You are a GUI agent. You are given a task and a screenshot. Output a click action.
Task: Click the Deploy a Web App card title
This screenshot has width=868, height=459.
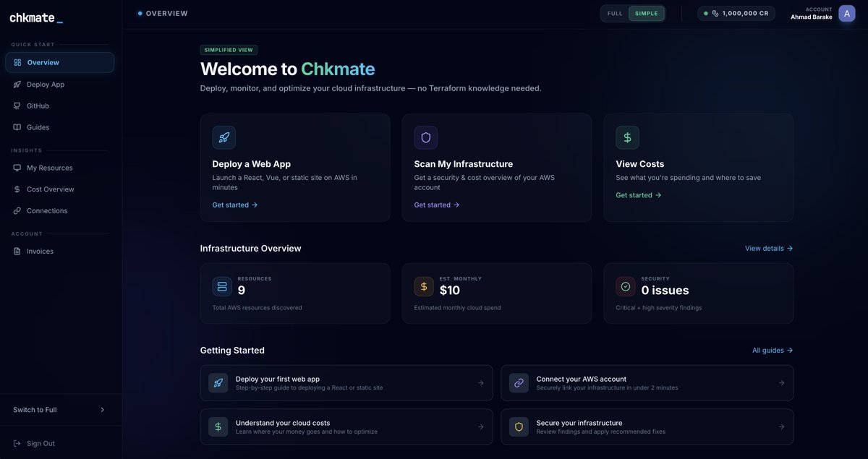(x=252, y=164)
